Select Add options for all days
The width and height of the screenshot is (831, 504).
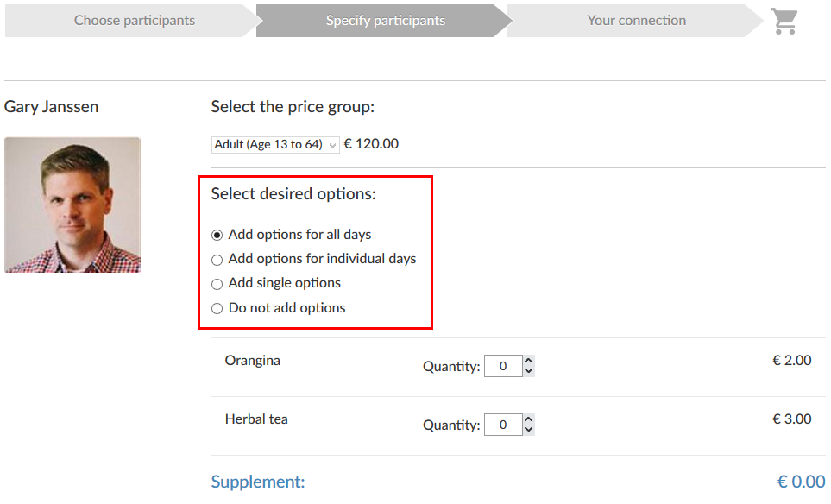[x=217, y=235]
